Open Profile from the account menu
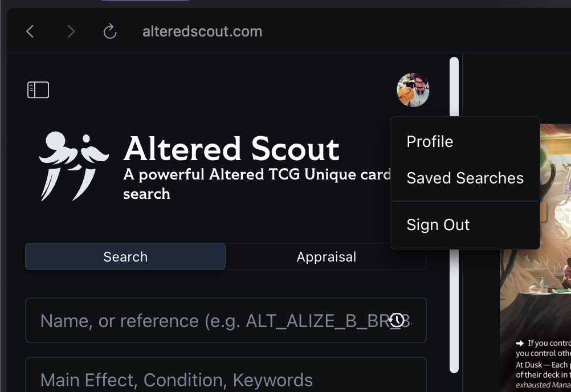Viewport: 571px width, 392px height. 430,142
